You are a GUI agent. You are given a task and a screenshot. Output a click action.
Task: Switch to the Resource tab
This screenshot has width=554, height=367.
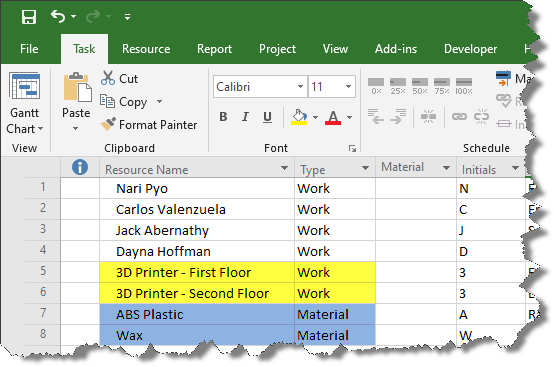click(146, 49)
